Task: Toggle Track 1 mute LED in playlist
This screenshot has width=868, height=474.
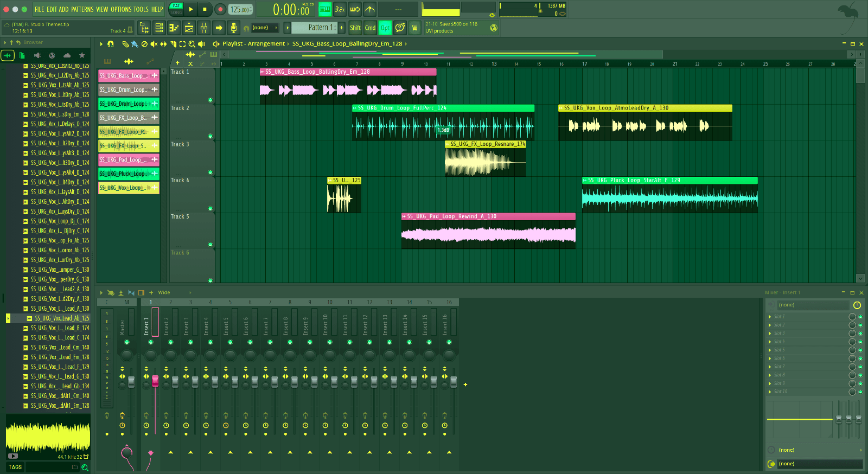Action: (x=210, y=100)
